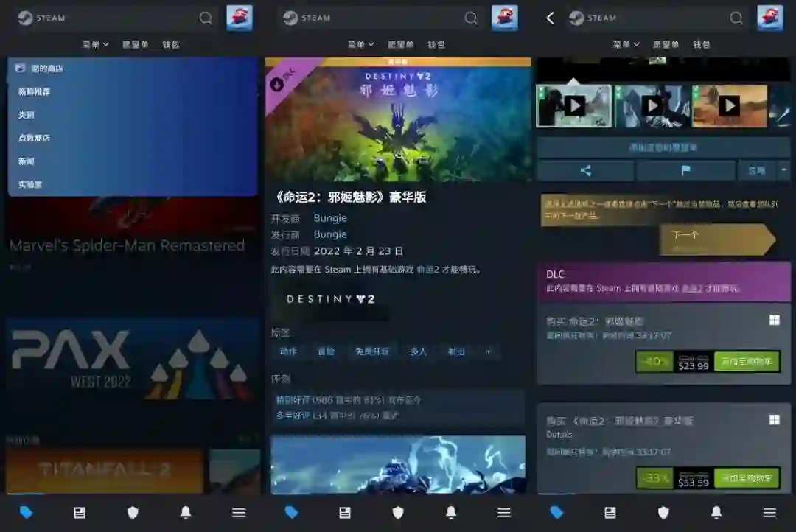Open profile avatar on the purchase options screen
Viewport: 796px width, 532px height.
[x=769, y=18]
